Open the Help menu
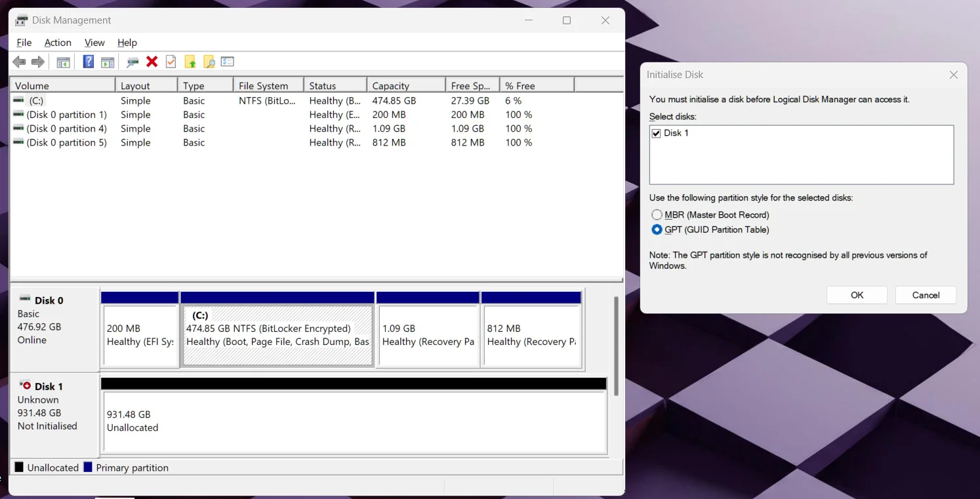 127,43
